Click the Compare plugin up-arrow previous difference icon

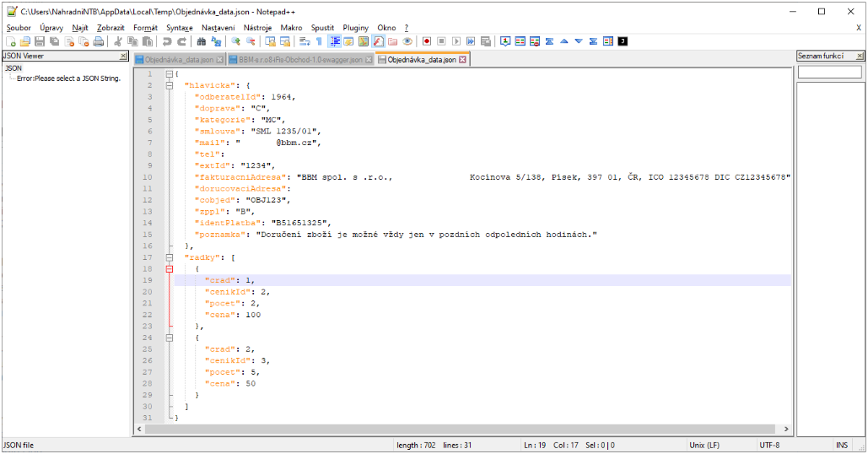pyautogui.click(x=564, y=41)
